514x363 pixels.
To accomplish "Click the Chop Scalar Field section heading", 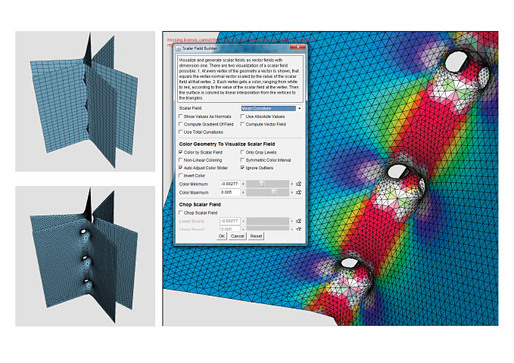I will tap(200, 204).
